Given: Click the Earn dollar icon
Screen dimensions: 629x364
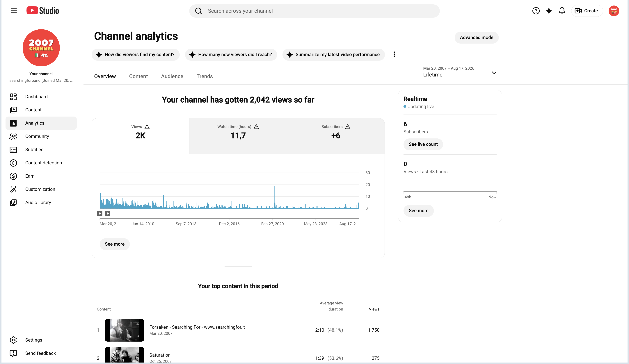Looking at the screenshot, I should click(x=13, y=176).
